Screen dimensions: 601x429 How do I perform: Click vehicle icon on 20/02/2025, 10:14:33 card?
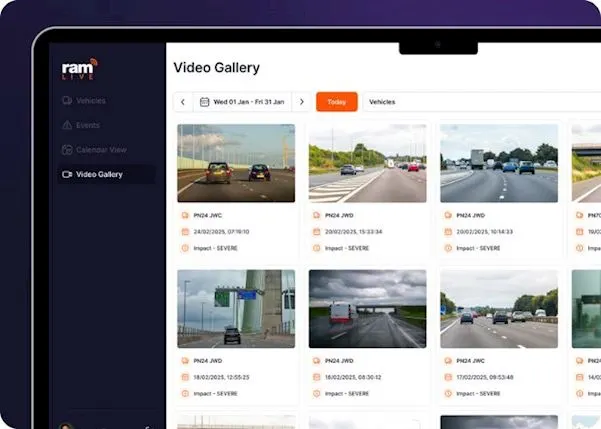(448, 215)
